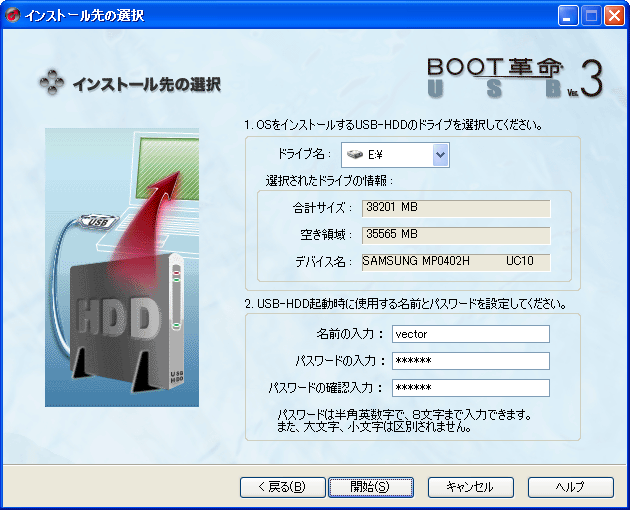Click the text 'パスワードは半角英数字で、8文字まで入力できます。'
This screenshot has height=510, width=630.
pos(405,414)
